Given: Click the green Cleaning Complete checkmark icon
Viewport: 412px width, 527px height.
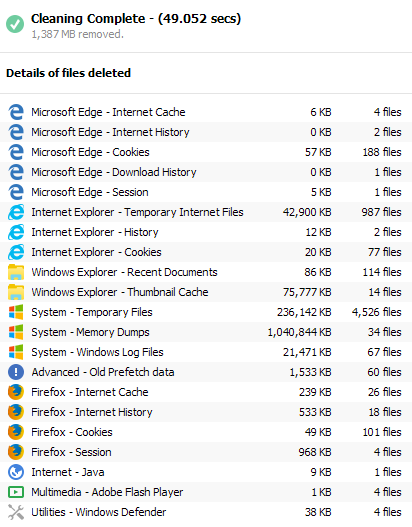Looking at the screenshot, I should pyautogui.click(x=15, y=24).
